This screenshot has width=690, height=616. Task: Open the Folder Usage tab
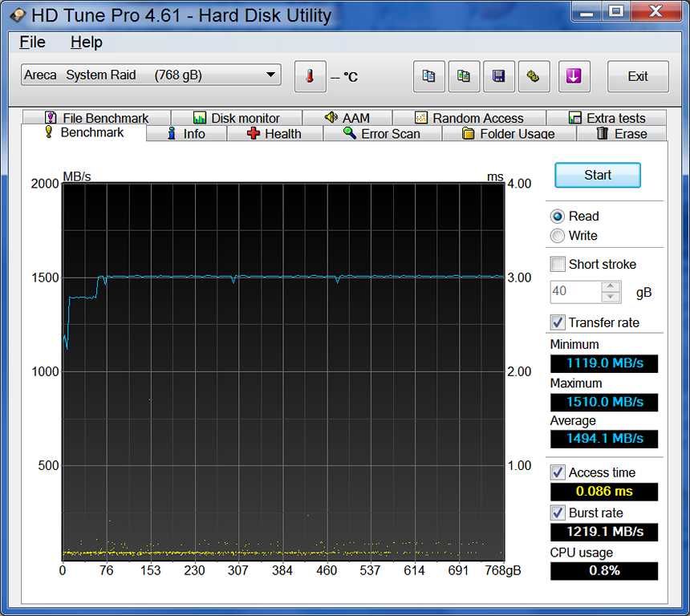[x=508, y=133]
